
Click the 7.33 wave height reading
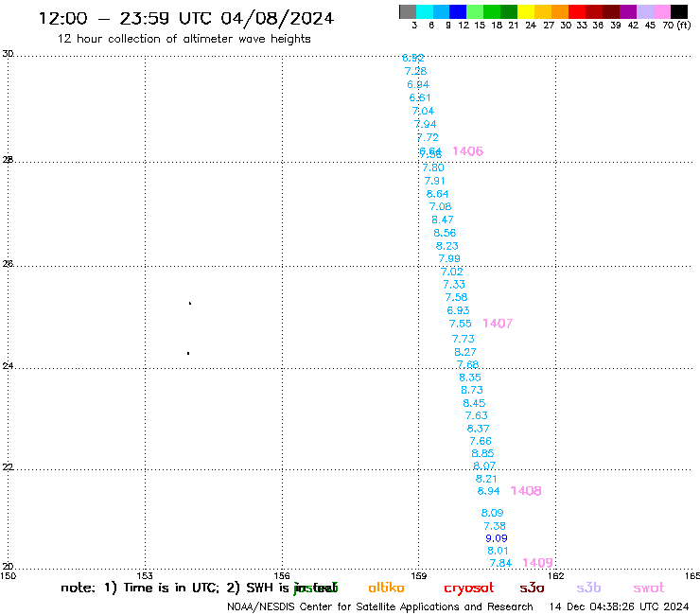(454, 285)
